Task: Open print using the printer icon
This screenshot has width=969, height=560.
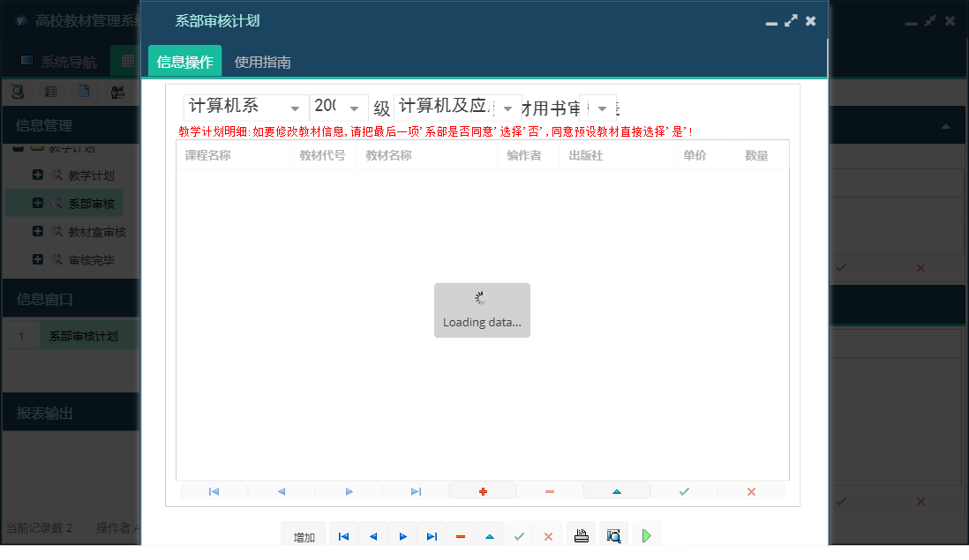Action: (x=581, y=534)
